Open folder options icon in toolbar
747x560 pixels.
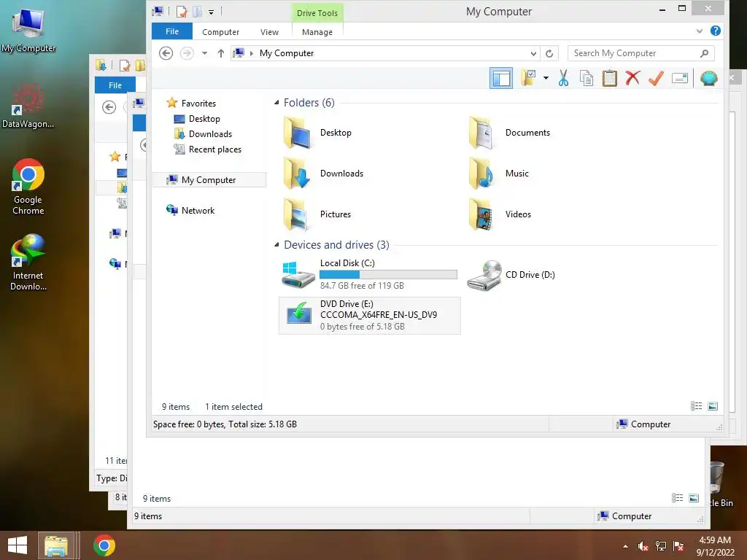point(529,77)
